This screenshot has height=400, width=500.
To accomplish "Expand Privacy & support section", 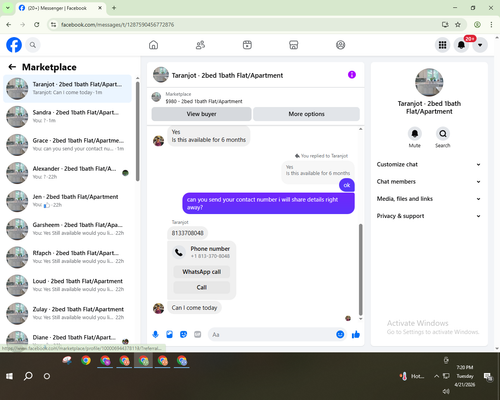I will (x=429, y=216).
